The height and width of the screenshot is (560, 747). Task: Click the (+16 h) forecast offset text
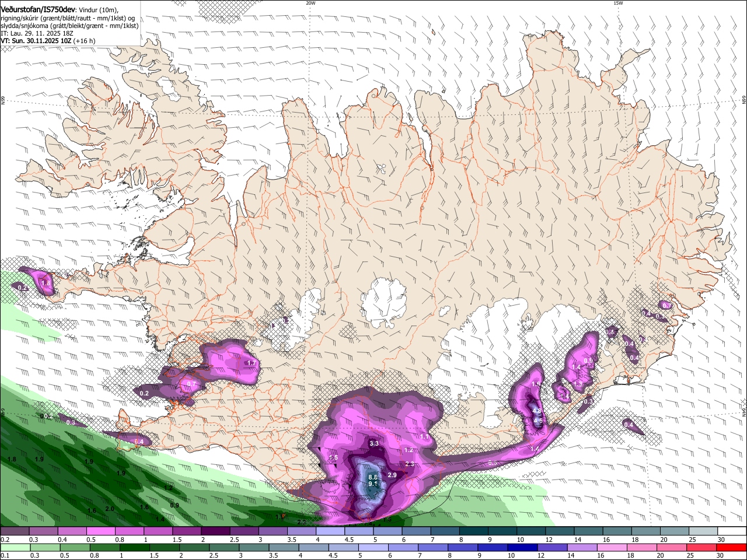(x=85, y=41)
